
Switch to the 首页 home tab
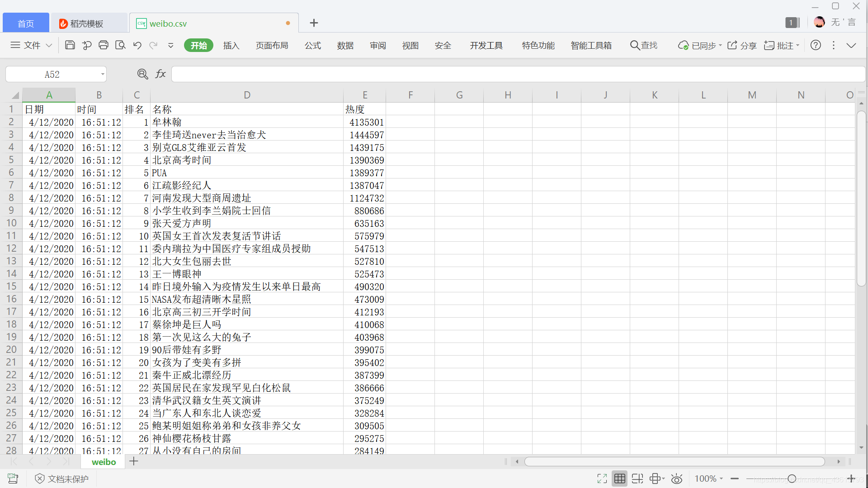point(26,23)
